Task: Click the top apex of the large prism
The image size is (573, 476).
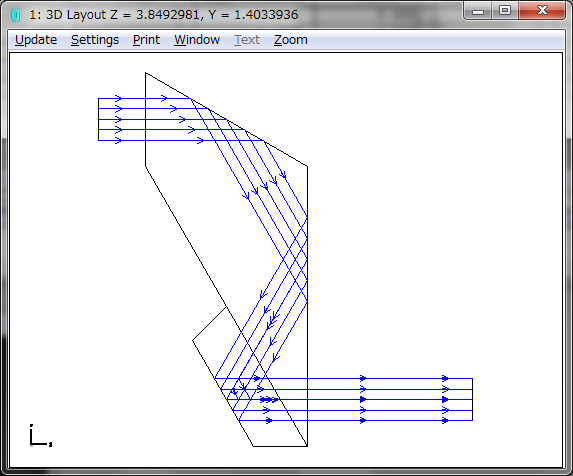Action: coord(145,73)
